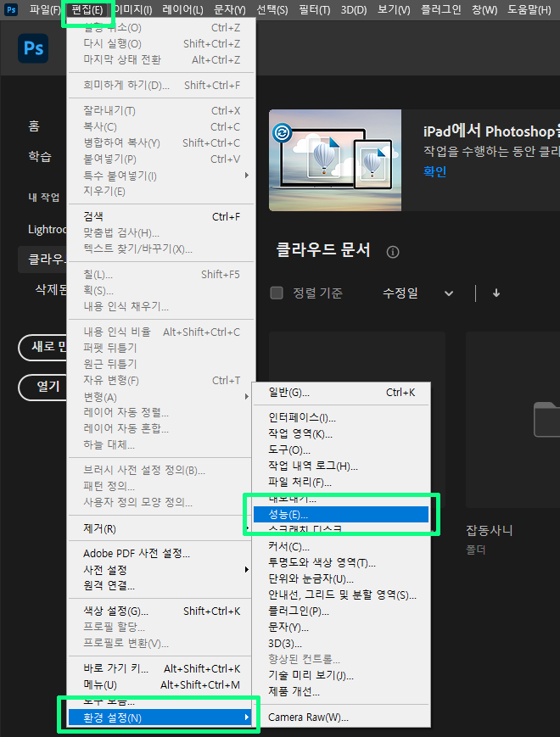Image resolution: width=560 pixels, height=737 pixels.
Task: Open the 문자(Y) menu
Action: tap(230, 9)
